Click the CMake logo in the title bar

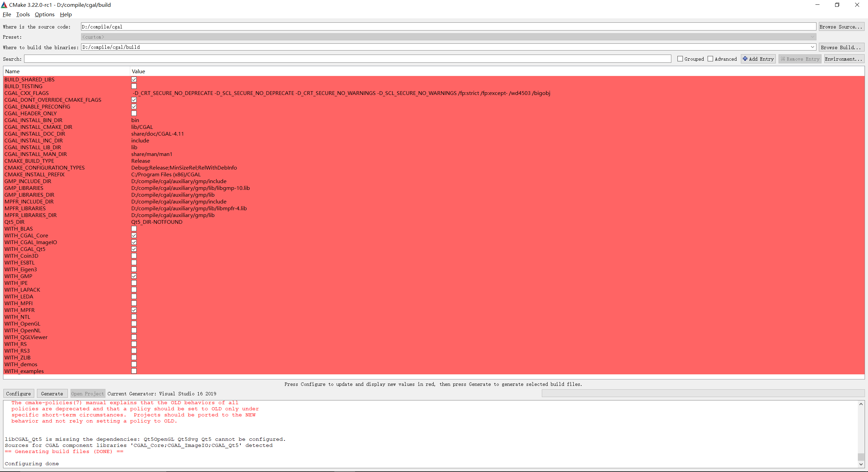pos(4,4)
